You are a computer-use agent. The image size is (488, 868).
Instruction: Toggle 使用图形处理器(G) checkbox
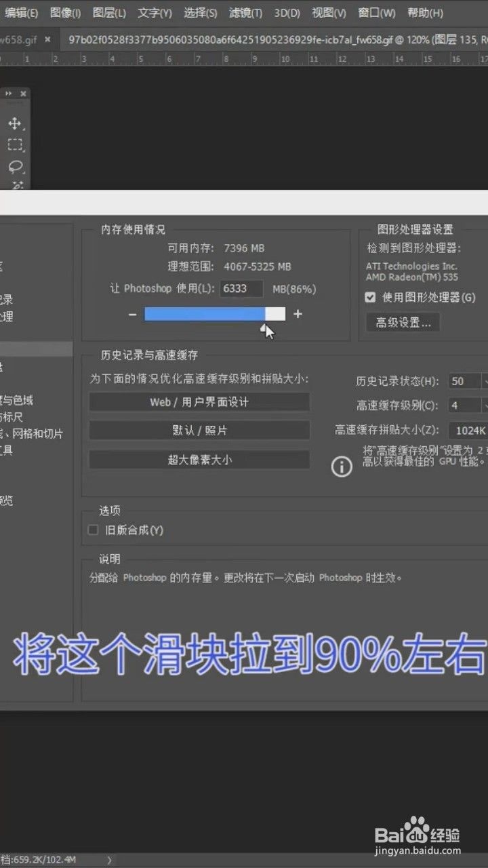click(370, 297)
